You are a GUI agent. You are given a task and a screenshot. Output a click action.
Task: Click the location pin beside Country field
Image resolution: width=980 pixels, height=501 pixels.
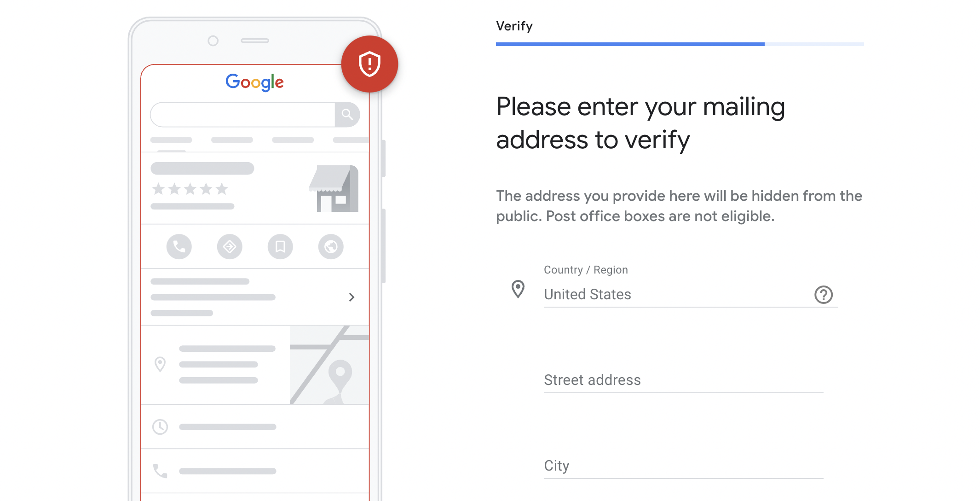point(518,289)
